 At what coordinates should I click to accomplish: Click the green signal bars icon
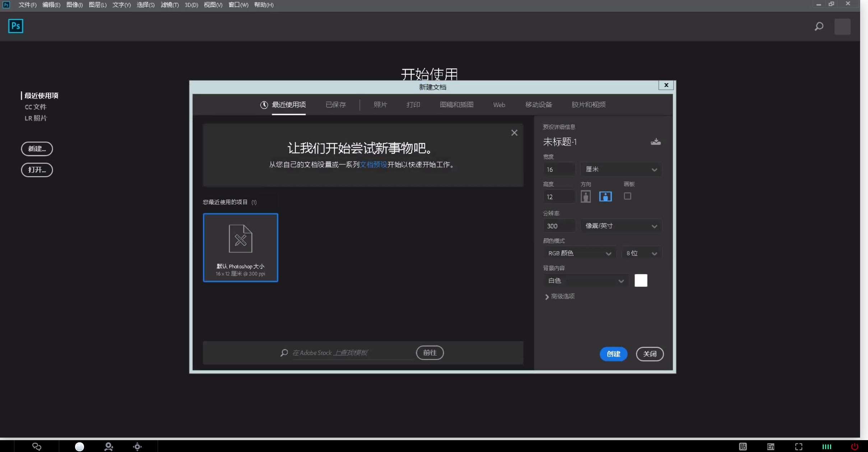(x=827, y=447)
